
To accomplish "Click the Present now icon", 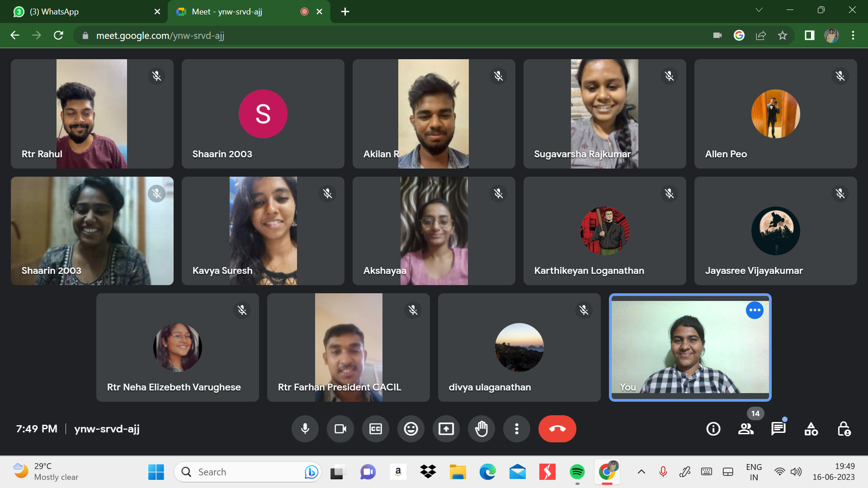I will [x=446, y=429].
